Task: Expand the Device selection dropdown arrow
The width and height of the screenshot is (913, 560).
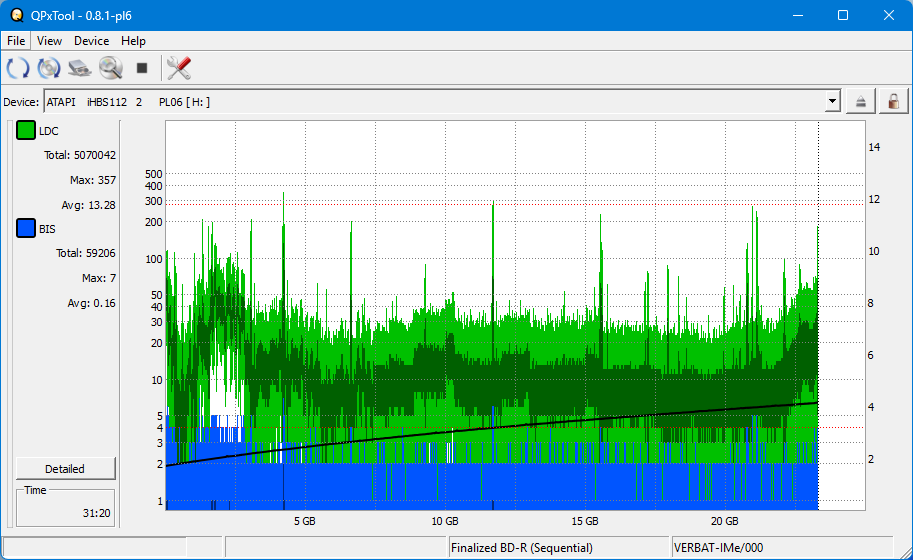Action: pyautogui.click(x=832, y=102)
